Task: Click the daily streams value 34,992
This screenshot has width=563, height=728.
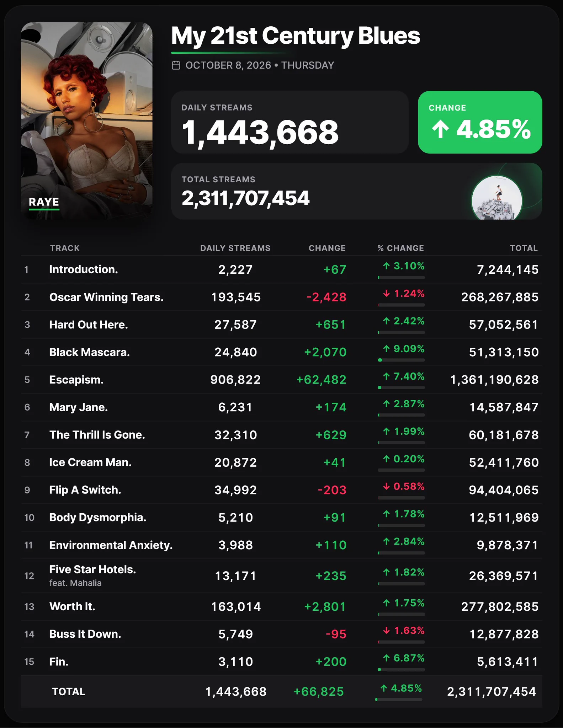Action: (235, 490)
